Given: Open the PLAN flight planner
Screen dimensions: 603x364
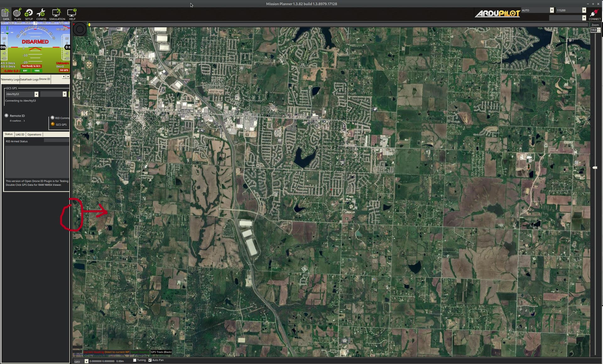Looking at the screenshot, I should coord(17,14).
